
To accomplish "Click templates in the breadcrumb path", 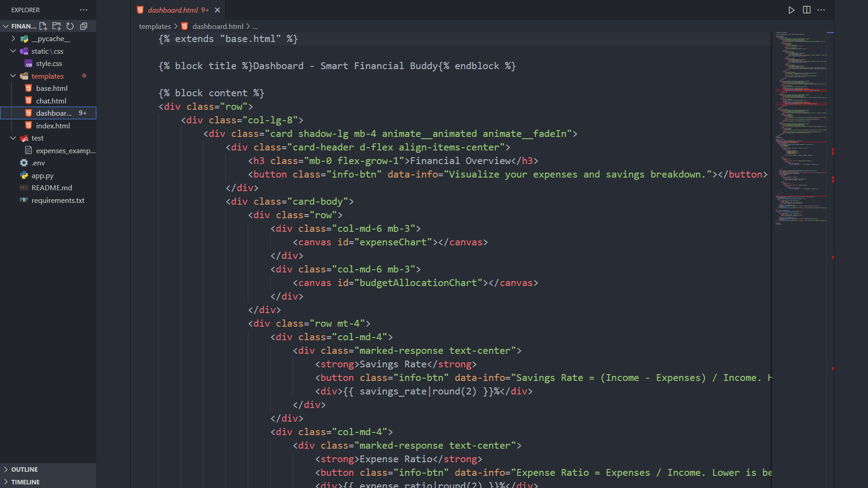I will (155, 26).
